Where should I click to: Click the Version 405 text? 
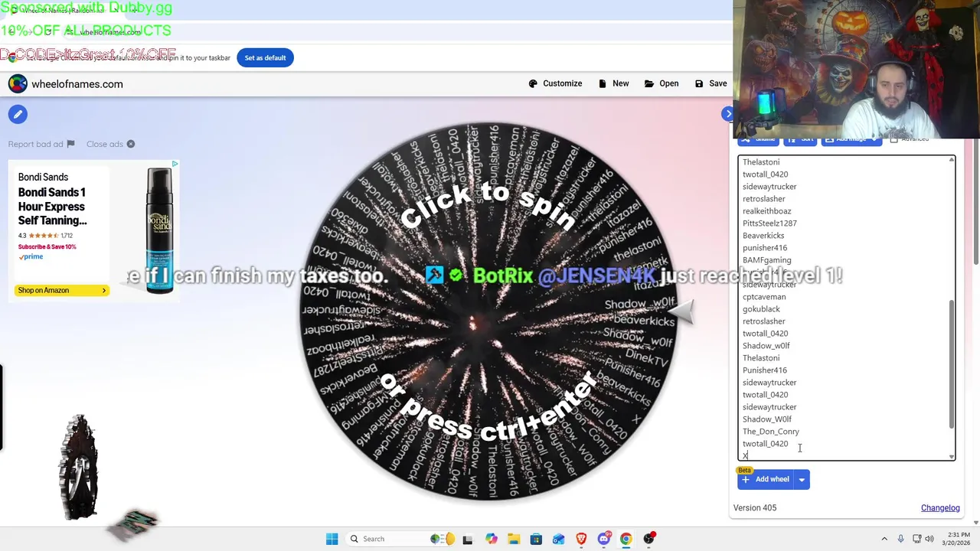755,507
